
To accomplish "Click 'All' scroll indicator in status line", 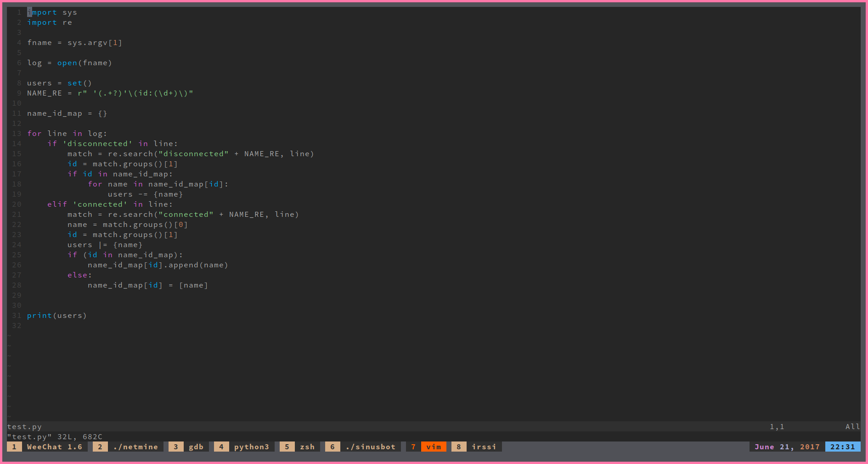I will 852,427.
